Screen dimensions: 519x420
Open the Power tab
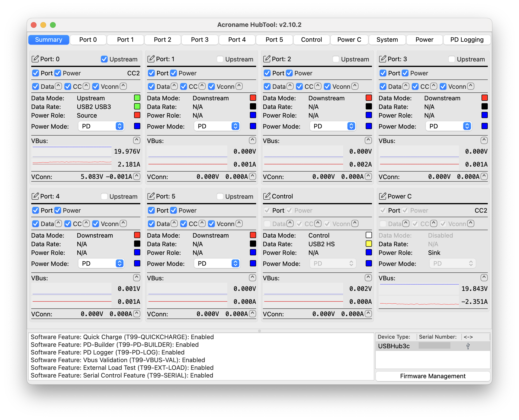(x=424, y=40)
